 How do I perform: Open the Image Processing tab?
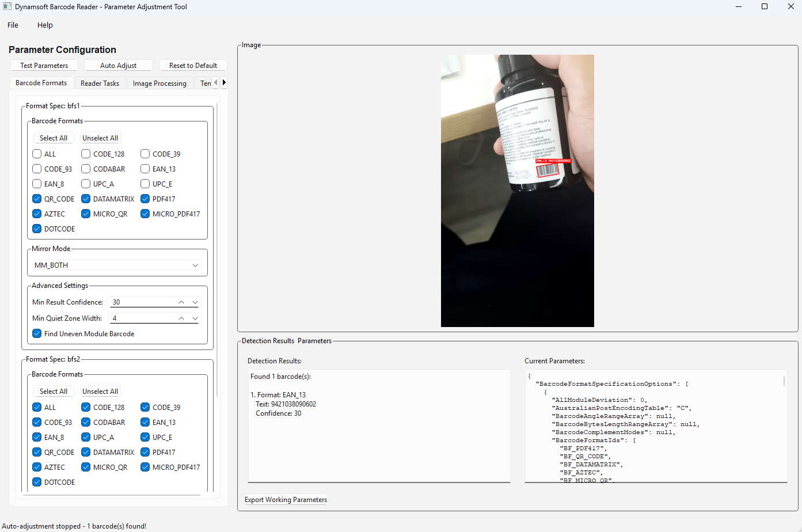[159, 83]
